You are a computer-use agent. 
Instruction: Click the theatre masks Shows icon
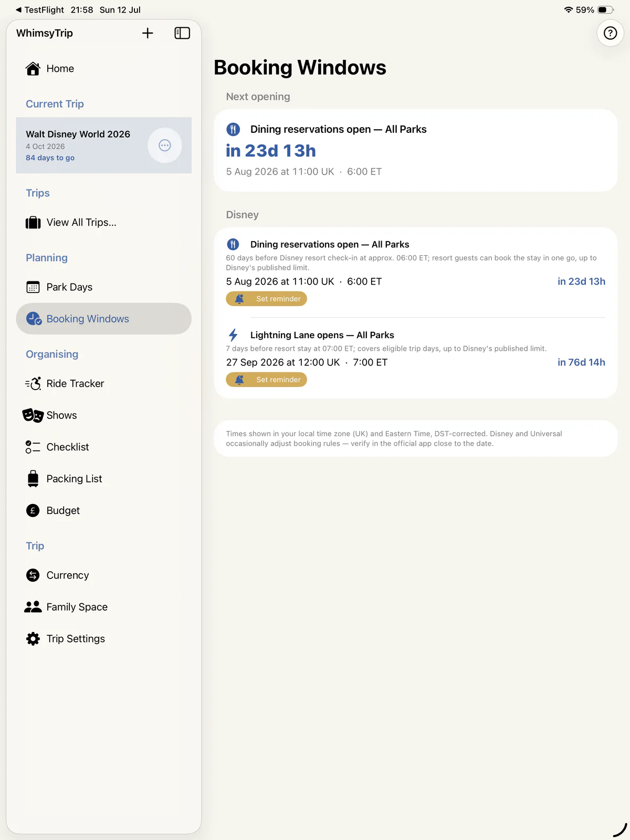click(33, 415)
